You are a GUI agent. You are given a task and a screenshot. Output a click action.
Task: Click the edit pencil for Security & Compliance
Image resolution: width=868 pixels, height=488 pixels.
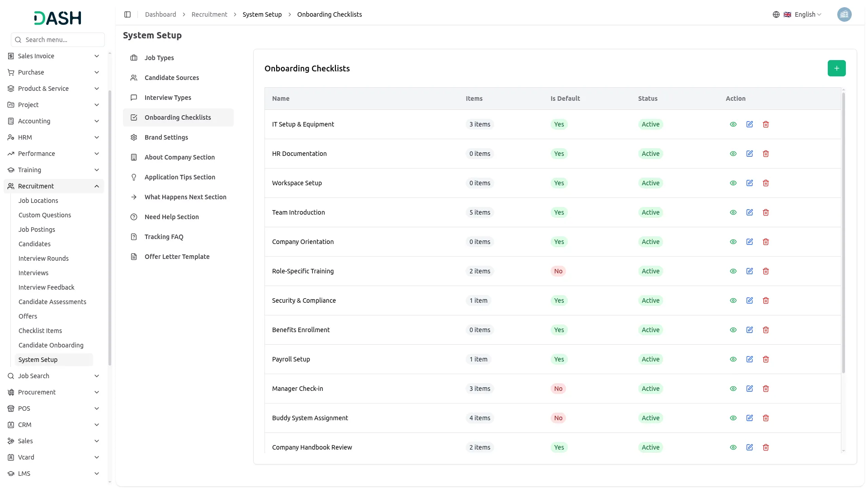pos(750,300)
